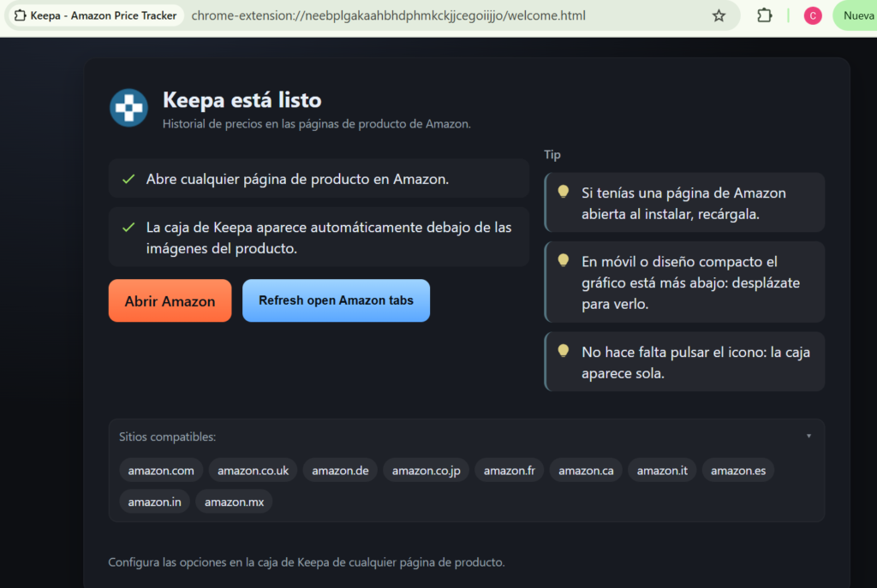Click the 'Historial de precios' subtitle text

[x=317, y=123]
